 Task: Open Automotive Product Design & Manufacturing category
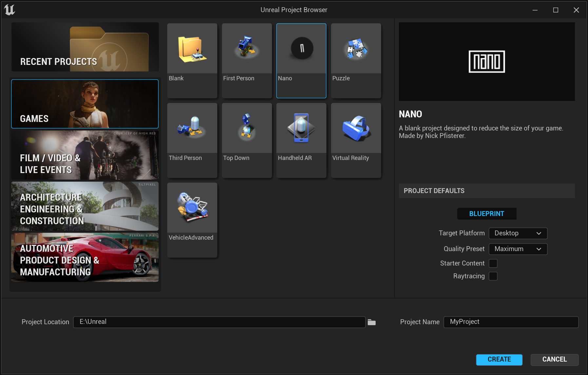85,257
